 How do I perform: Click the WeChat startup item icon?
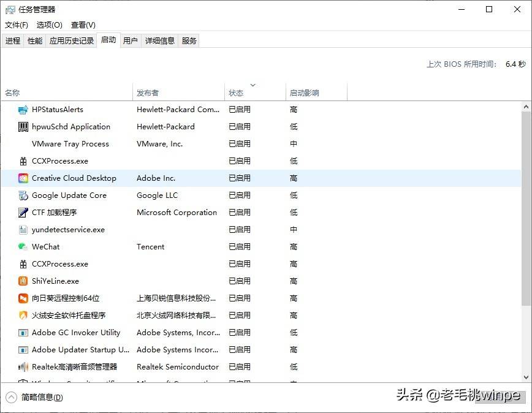[23, 246]
